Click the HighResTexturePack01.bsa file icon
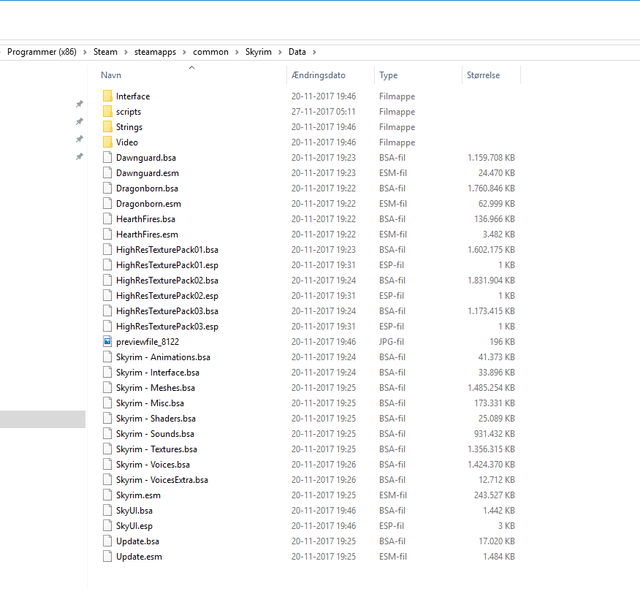Viewport: 640px width, 602px height. point(107,249)
